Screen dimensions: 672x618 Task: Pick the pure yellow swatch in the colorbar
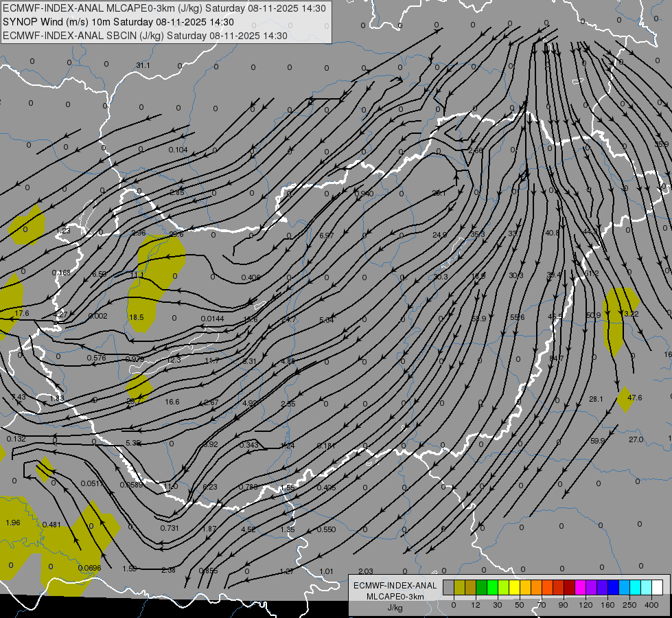tap(514, 587)
